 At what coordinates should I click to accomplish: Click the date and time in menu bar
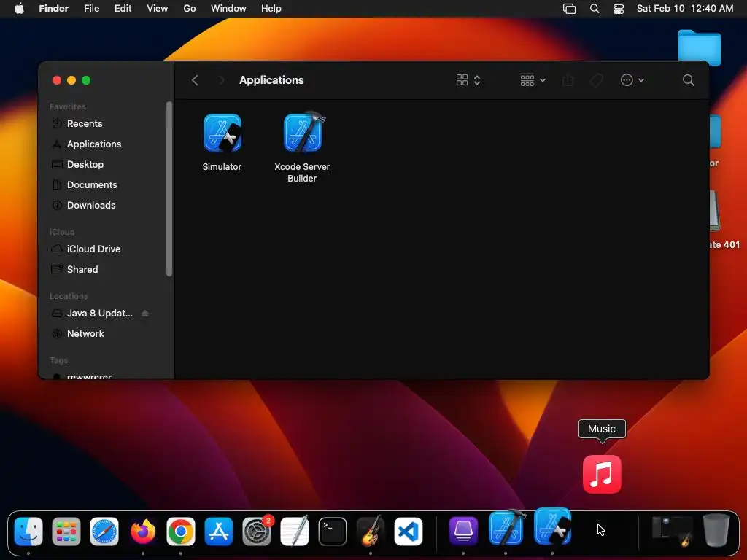pos(684,8)
